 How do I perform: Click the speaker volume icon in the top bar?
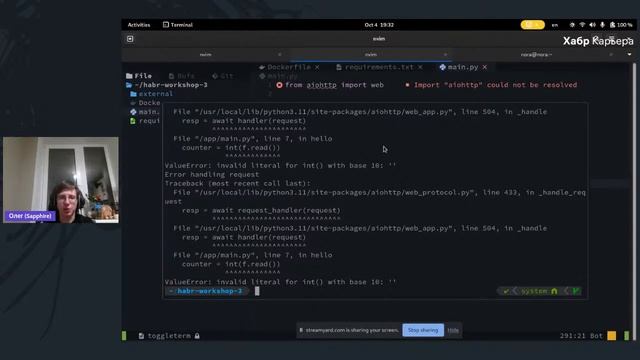592,25
